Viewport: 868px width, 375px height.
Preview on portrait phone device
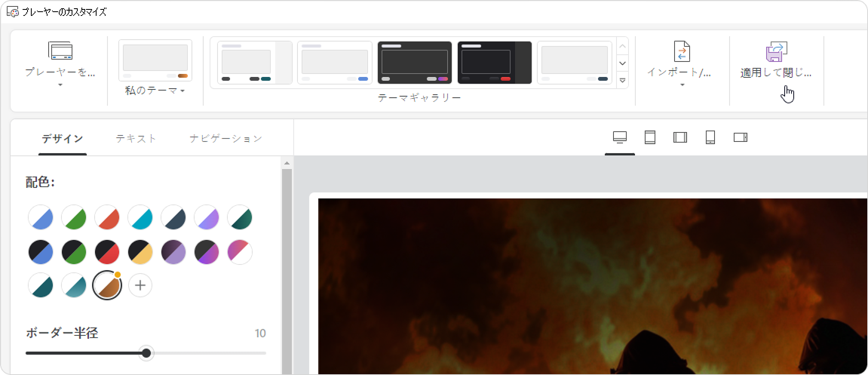tap(710, 137)
